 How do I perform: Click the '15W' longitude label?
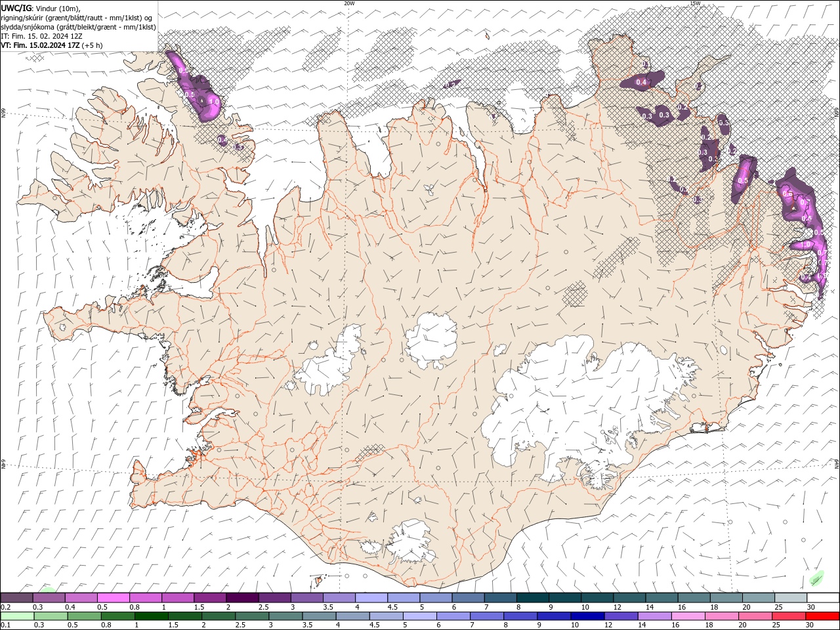pyautogui.click(x=695, y=3)
